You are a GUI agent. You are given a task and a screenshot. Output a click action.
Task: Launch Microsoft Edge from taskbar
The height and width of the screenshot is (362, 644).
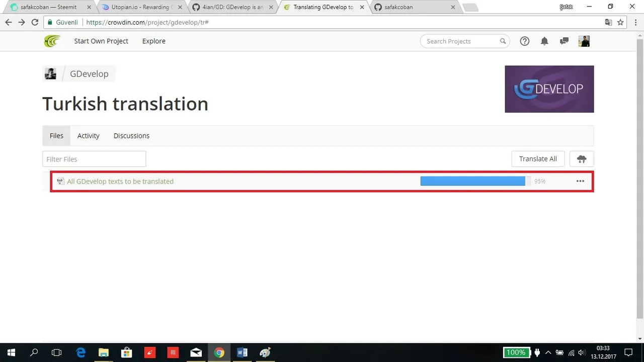coord(80,352)
